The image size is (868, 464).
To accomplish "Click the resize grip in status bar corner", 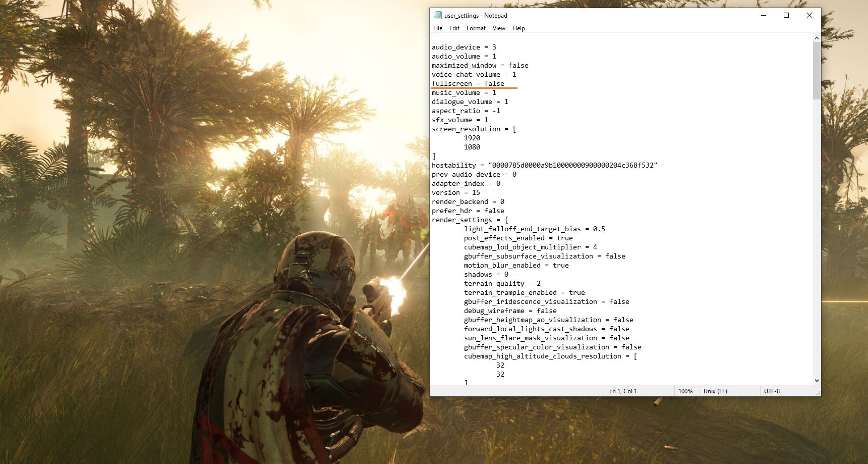I will click(x=817, y=392).
